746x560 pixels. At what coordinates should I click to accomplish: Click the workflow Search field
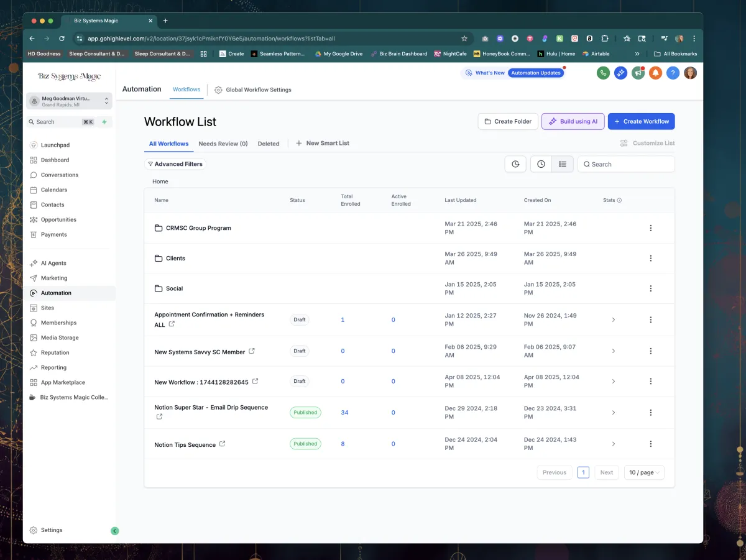coord(626,164)
